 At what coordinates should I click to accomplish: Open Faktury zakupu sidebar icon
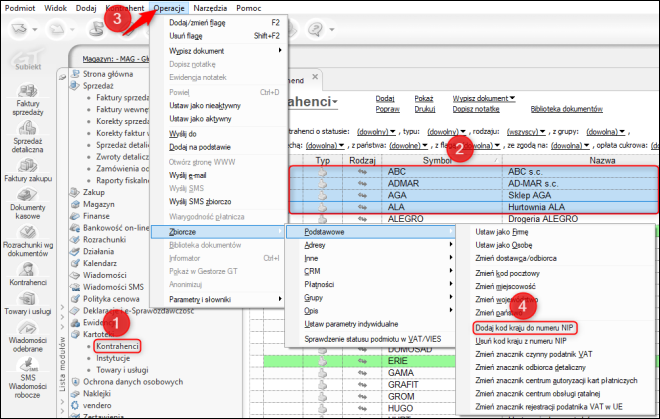pyautogui.click(x=28, y=170)
